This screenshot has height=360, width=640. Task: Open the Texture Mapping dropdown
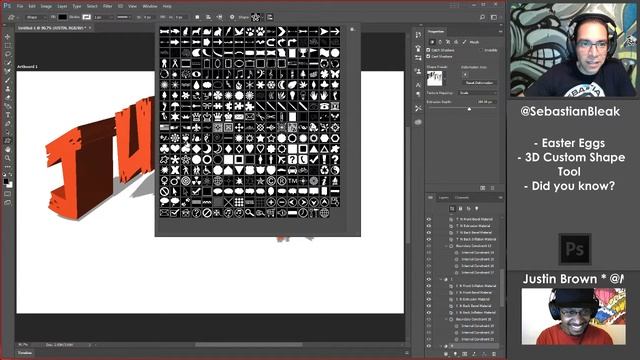click(478, 93)
